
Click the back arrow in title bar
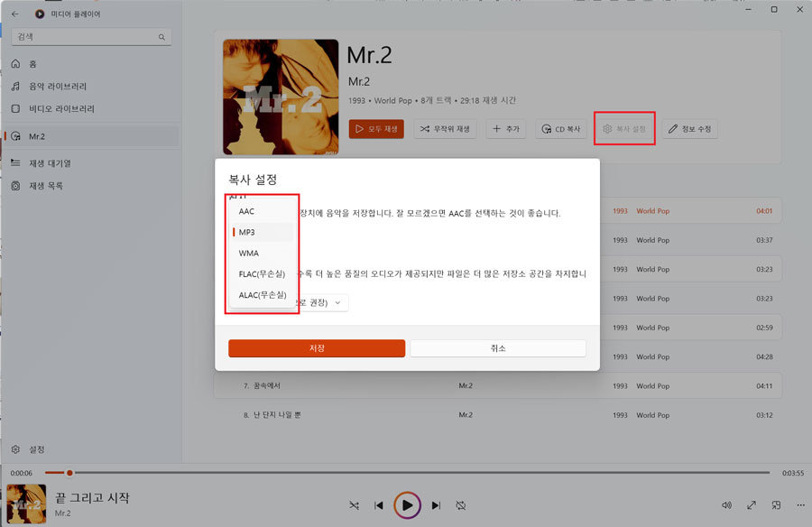[x=14, y=14]
